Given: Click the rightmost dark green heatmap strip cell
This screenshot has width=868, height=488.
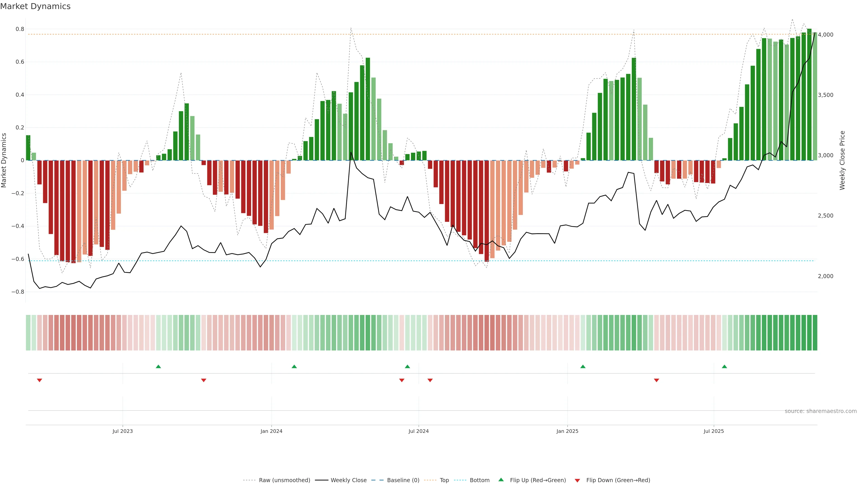Looking at the screenshot, I should click(815, 332).
